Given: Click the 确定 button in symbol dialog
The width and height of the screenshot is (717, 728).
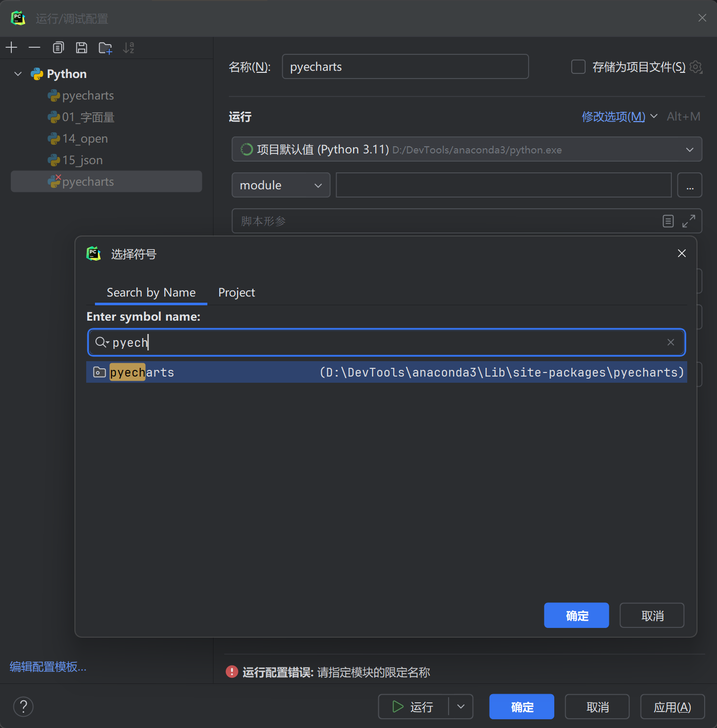Looking at the screenshot, I should tap(576, 615).
